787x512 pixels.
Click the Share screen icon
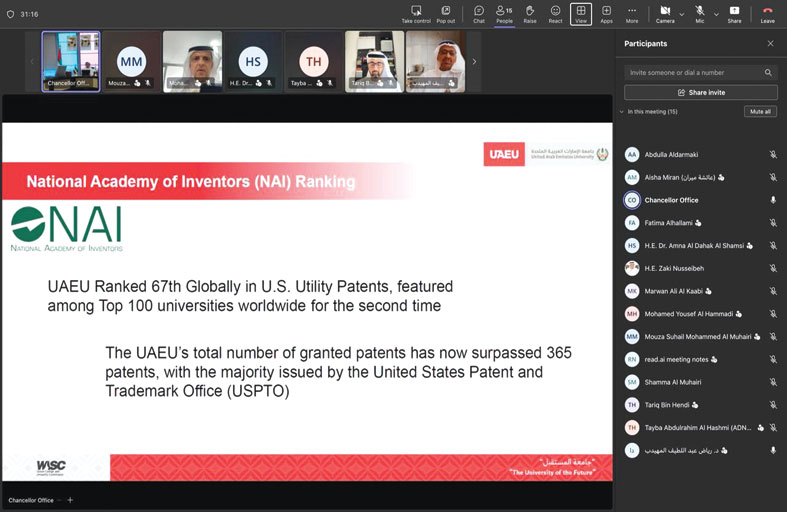click(734, 13)
